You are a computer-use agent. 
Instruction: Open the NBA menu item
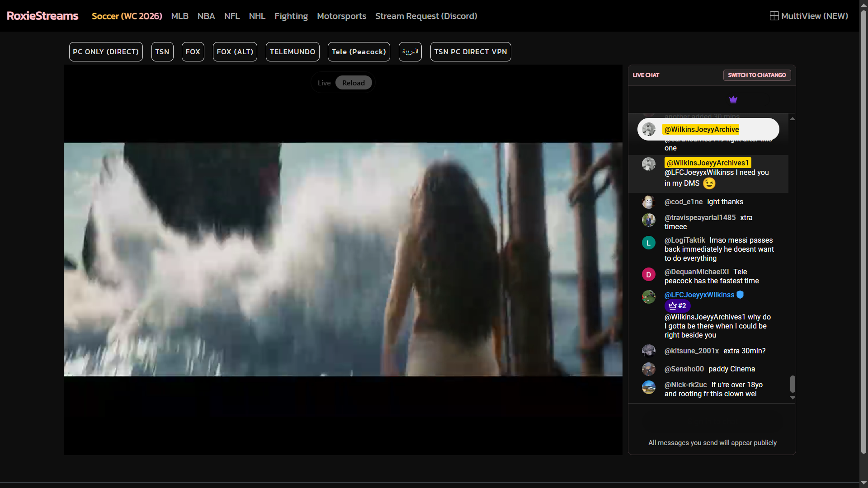coord(206,16)
